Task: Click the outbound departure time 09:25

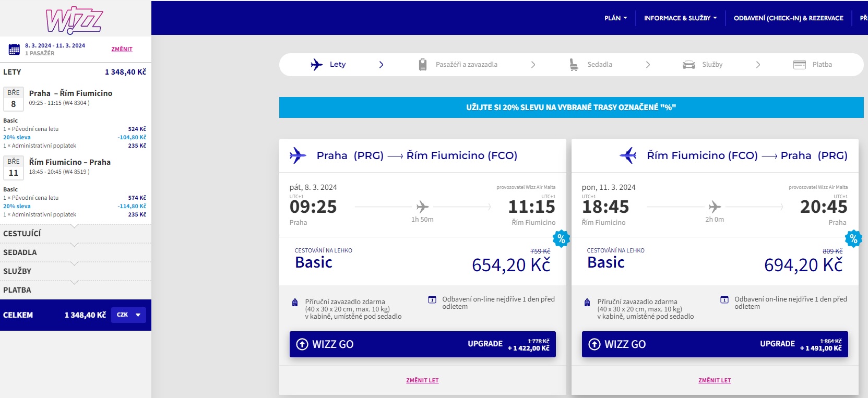Action: click(x=313, y=207)
